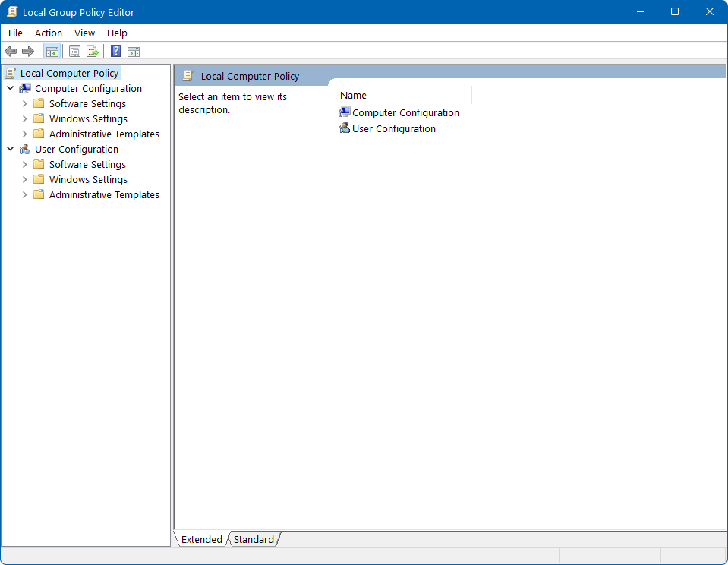Screen dimensions: 728x565
Task: Expand Software Settings under Computer Configuration
Action: pyautogui.click(x=24, y=103)
